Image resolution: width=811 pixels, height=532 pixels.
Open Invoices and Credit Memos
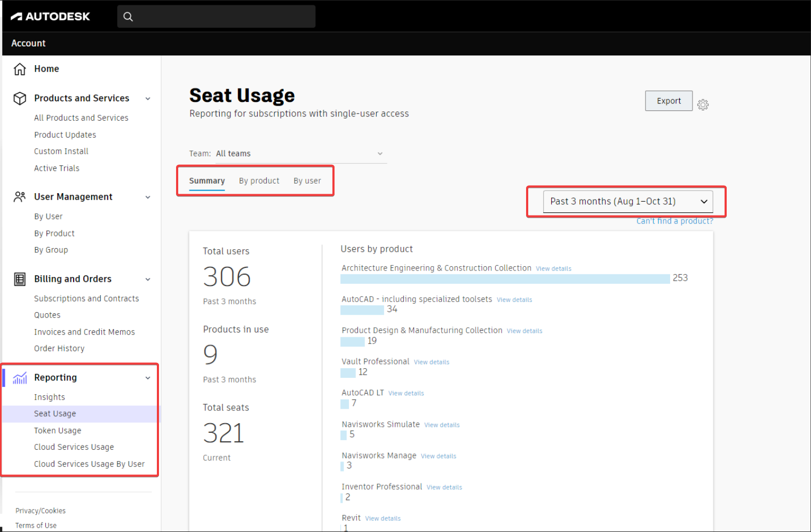click(x=84, y=332)
